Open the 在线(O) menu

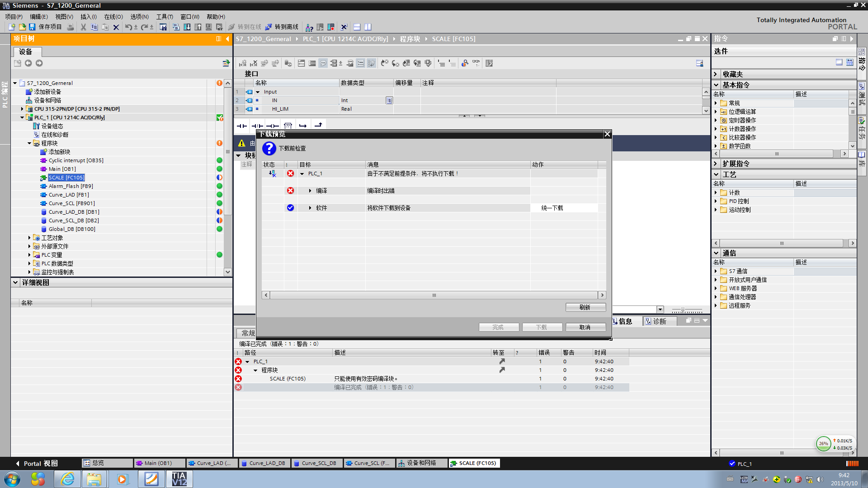tap(113, 17)
